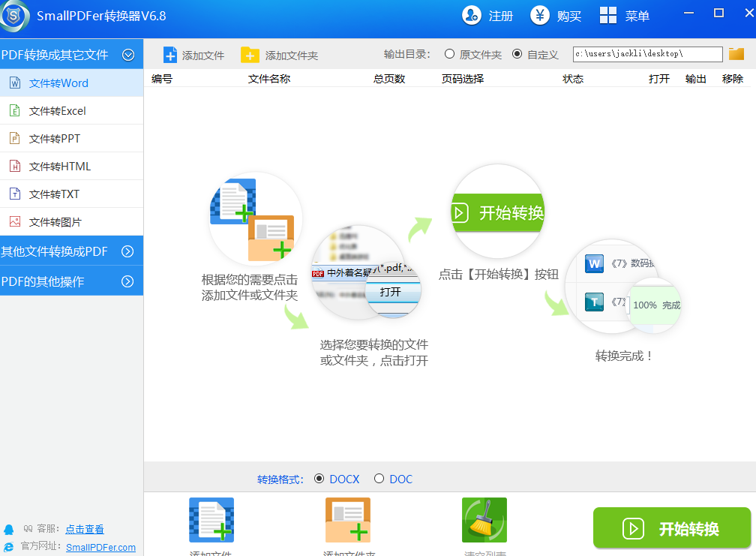This screenshot has height=556, width=756.
Task: Expand the PDF的其他操作 section
Action: coord(127,281)
